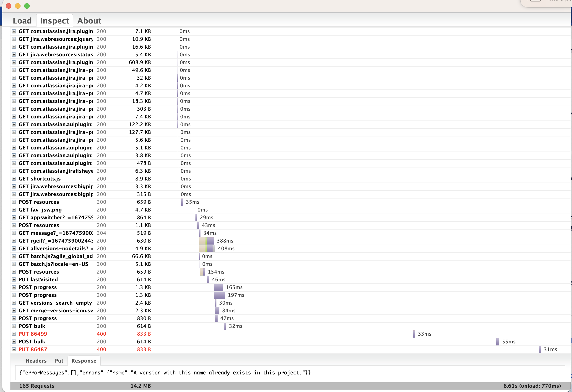Open the Put sub-tab
The height and width of the screenshot is (392, 572).
[59, 361]
